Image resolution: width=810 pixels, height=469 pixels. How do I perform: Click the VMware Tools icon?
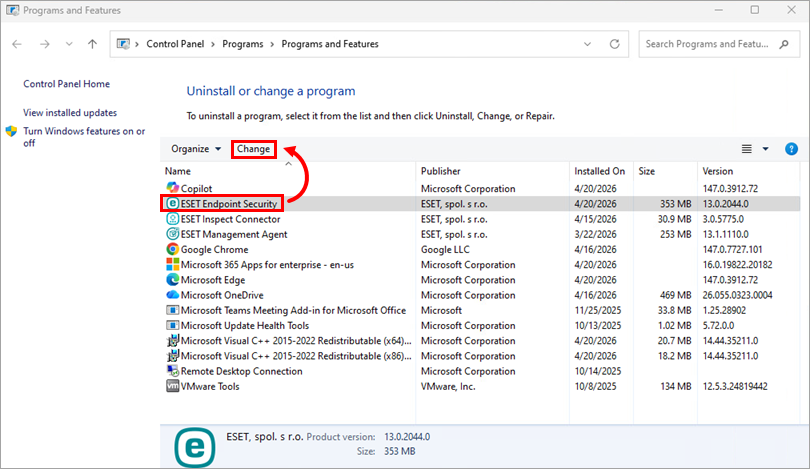pyautogui.click(x=172, y=386)
